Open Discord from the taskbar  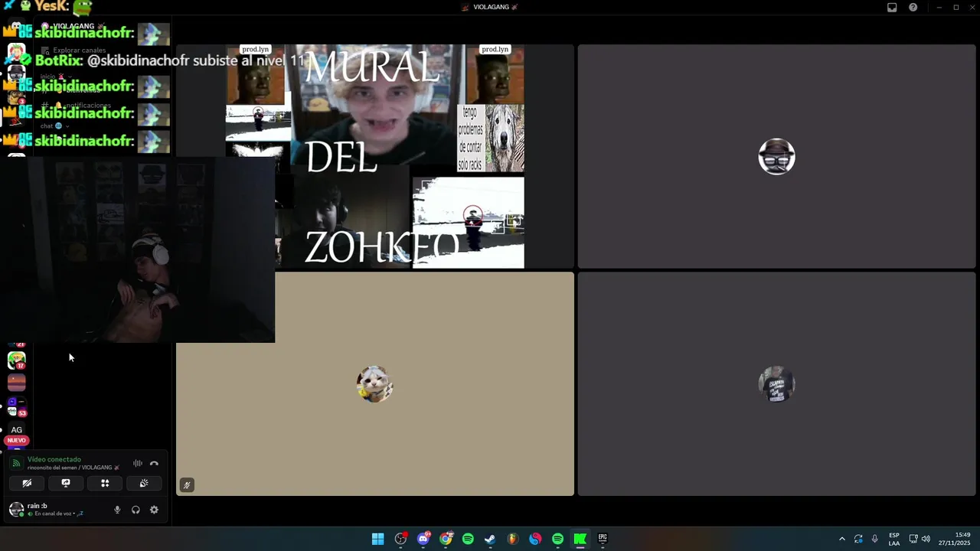423,539
